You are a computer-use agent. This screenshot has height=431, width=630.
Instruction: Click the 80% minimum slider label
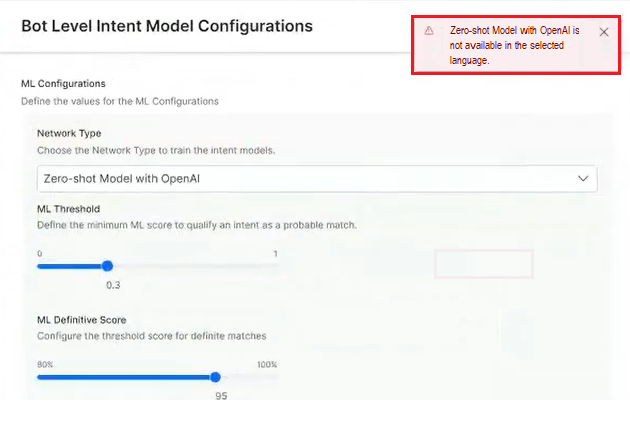pos(45,364)
